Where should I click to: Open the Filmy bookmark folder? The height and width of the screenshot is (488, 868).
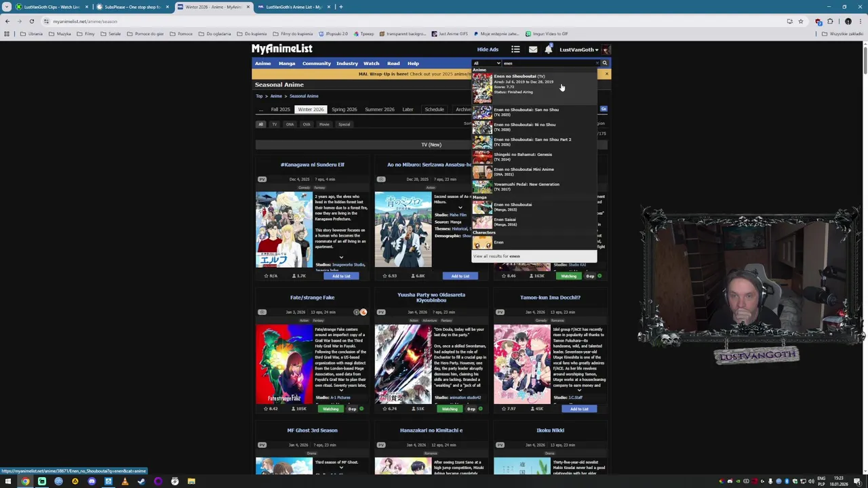tap(86, 34)
